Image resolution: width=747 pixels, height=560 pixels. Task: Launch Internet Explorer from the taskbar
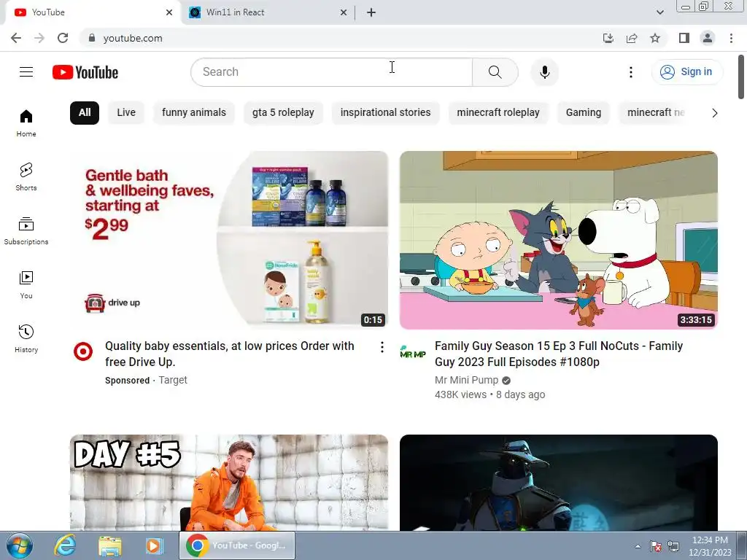point(65,545)
